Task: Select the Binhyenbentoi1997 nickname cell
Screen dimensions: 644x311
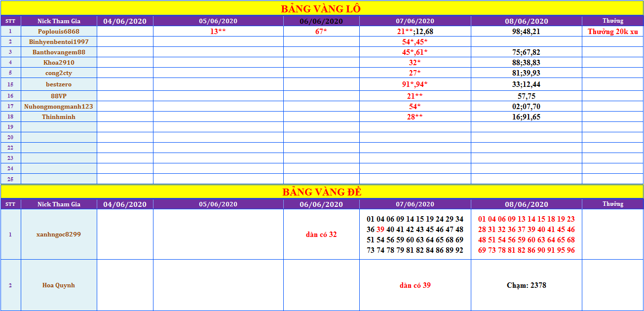Action: pos(59,42)
